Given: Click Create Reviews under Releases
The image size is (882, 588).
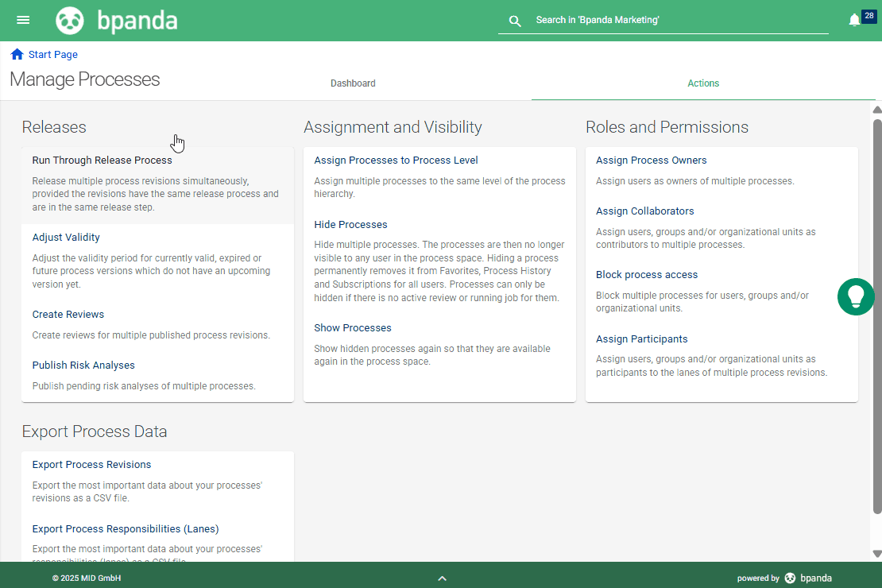Looking at the screenshot, I should coord(68,314).
